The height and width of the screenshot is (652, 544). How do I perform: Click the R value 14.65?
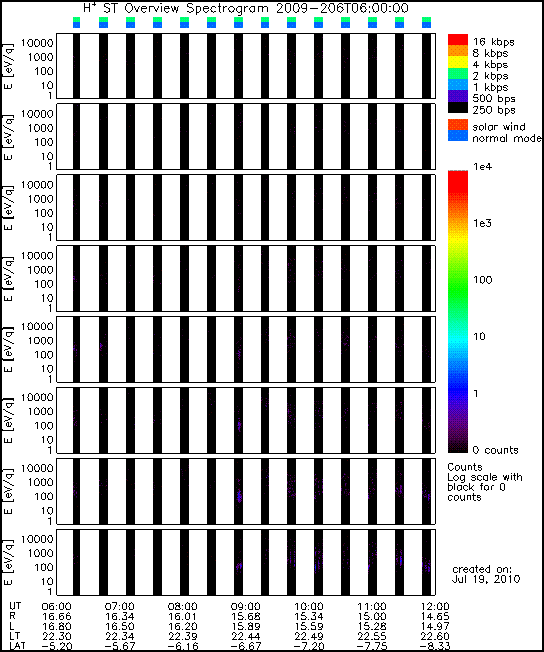coord(435,617)
